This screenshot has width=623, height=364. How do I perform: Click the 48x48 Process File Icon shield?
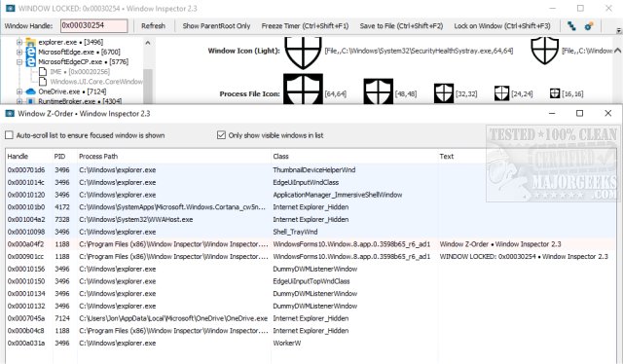[x=379, y=91]
